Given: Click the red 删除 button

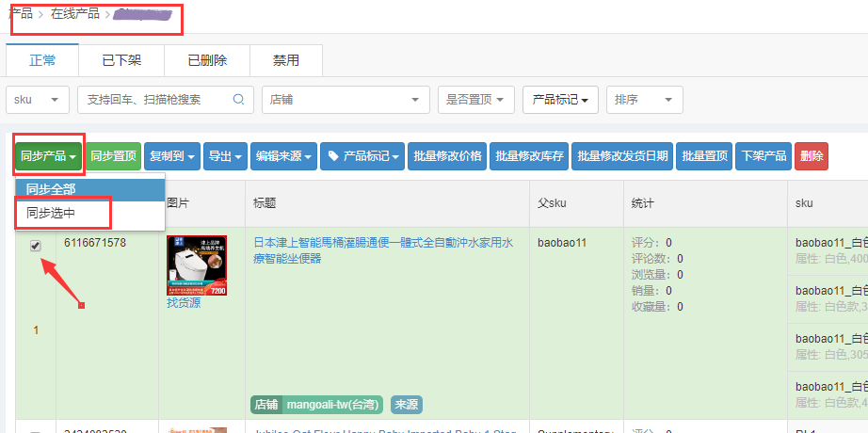Looking at the screenshot, I should (811, 156).
